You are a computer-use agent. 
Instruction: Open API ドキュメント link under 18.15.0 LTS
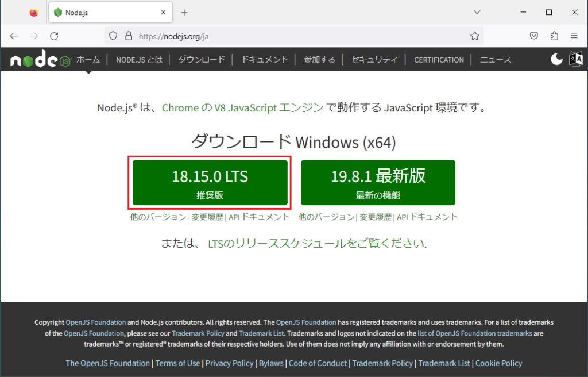[x=259, y=217]
